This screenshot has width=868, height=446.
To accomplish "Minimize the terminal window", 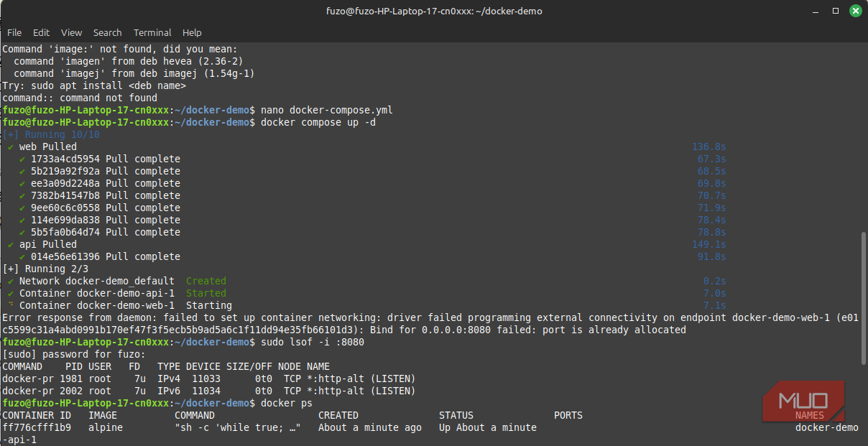I will (x=817, y=11).
